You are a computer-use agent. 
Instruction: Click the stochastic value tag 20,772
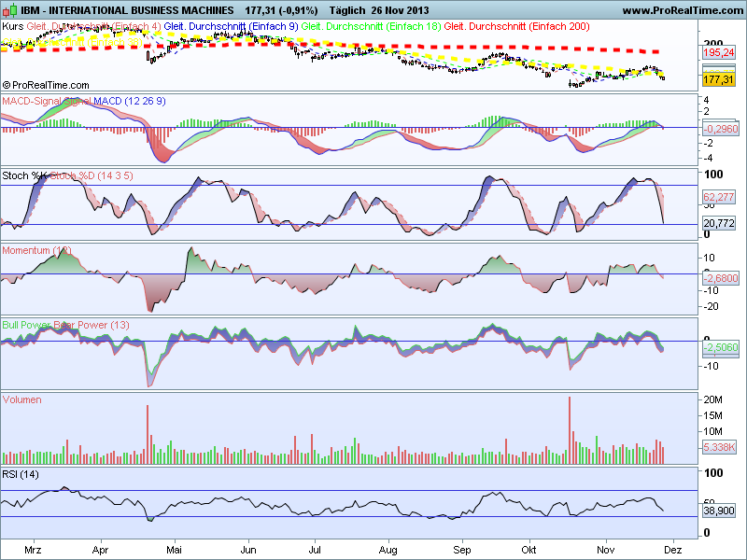click(x=718, y=223)
